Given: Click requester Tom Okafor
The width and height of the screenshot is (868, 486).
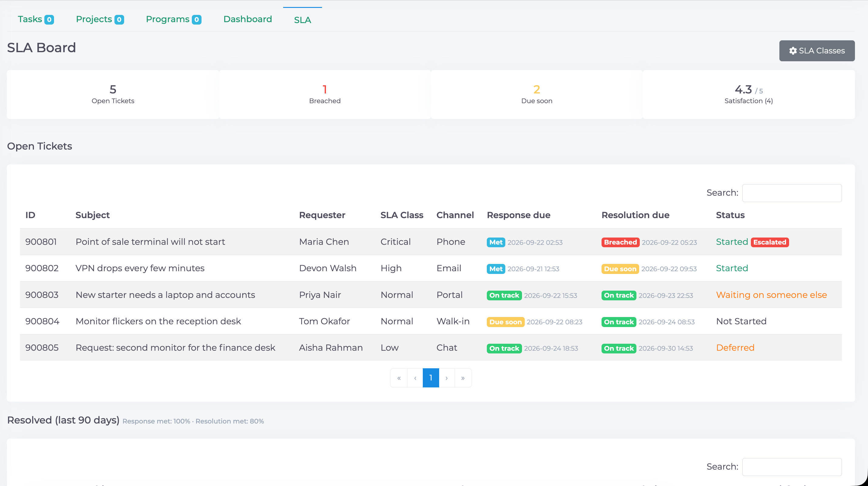Looking at the screenshot, I should [324, 321].
